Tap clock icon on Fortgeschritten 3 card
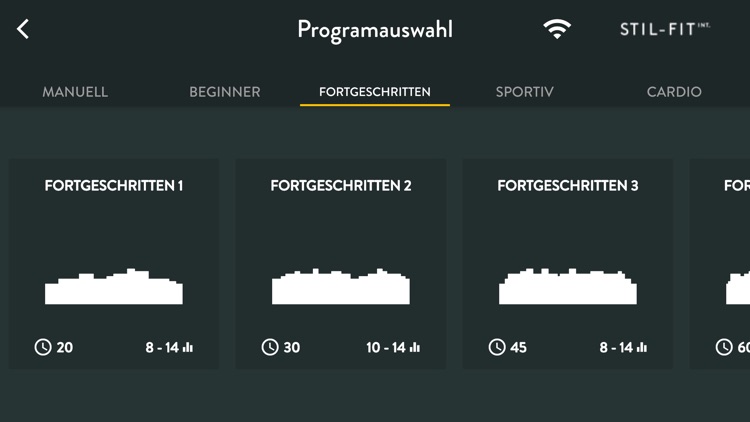750x422 pixels. [497, 347]
